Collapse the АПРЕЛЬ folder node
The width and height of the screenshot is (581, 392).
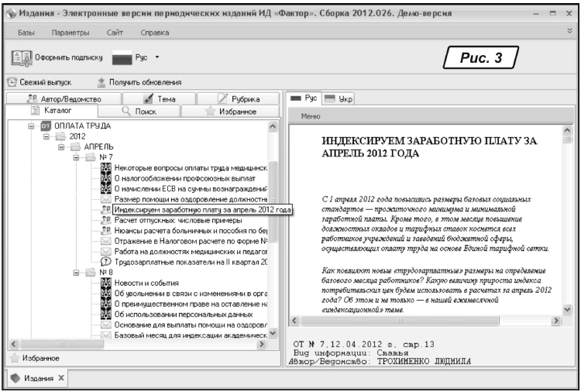60,146
